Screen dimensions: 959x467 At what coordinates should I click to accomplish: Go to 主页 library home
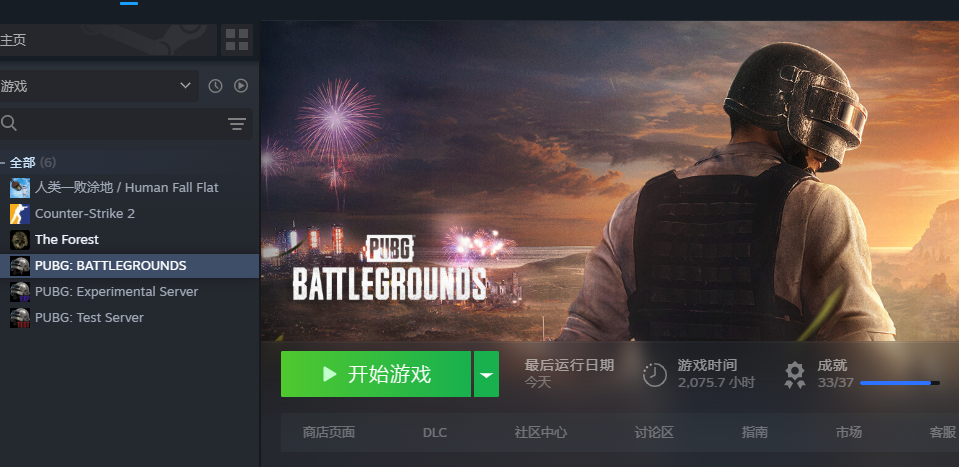click(107, 40)
